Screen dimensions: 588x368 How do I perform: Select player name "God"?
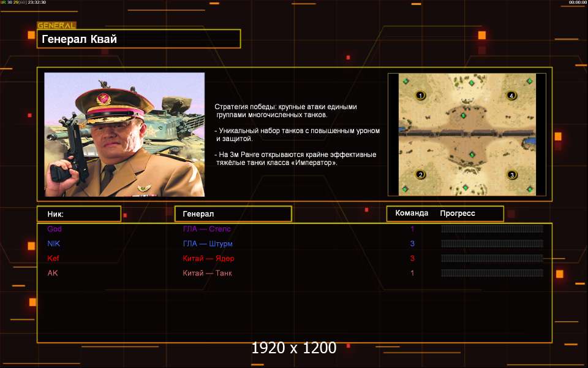55,229
